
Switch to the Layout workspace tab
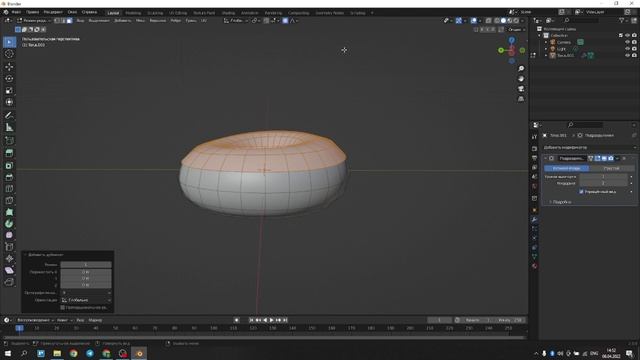113,13
